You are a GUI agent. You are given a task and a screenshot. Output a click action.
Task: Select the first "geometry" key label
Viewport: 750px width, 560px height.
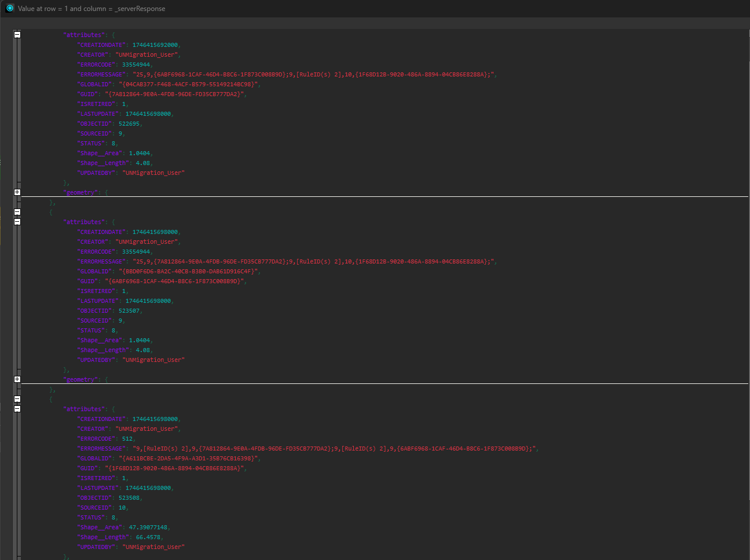click(x=81, y=192)
